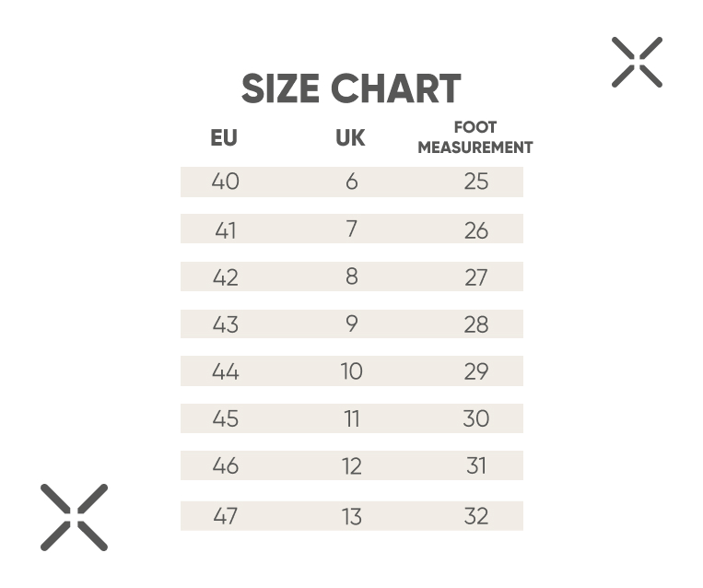Click UK size 6 in first row
This screenshot has width=703, height=588.
coord(352,182)
